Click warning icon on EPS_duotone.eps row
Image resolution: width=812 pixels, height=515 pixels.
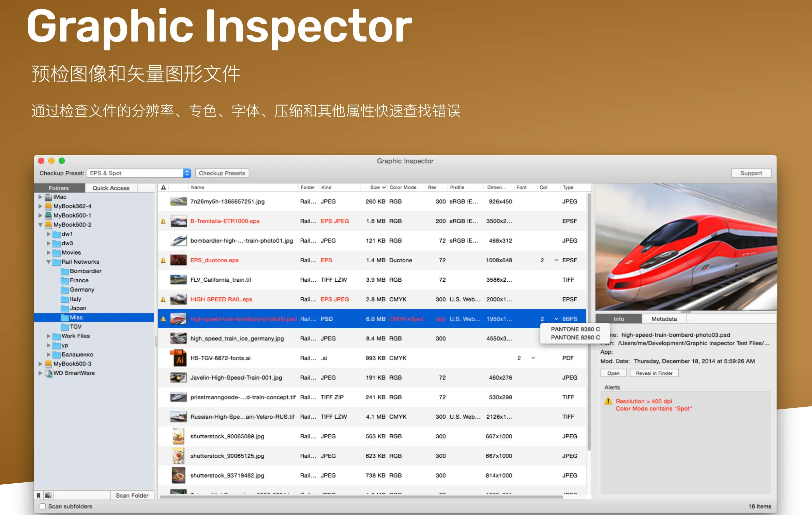click(x=163, y=260)
